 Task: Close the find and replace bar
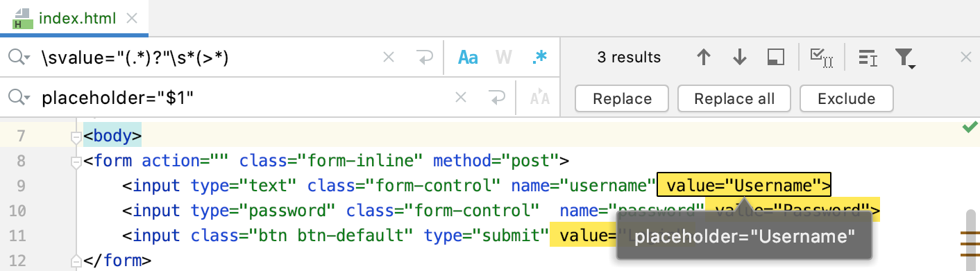965,58
